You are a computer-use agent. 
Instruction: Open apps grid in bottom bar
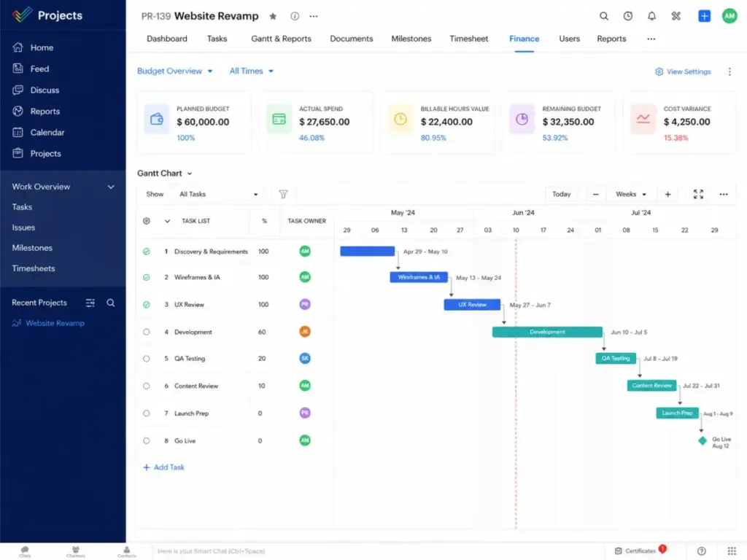click(732, 551)
